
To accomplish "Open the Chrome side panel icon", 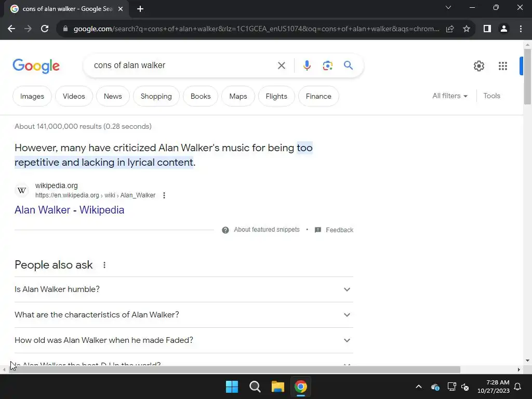I will (x=487, y=29).
